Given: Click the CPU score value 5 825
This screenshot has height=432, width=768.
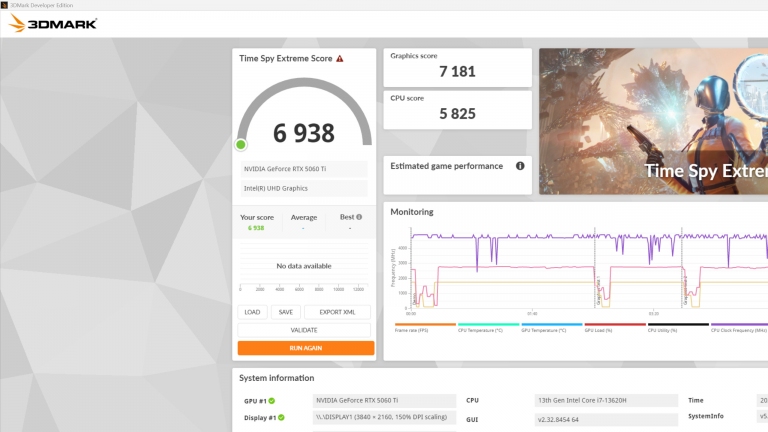Looking at the screenshot, I should 457,114.
